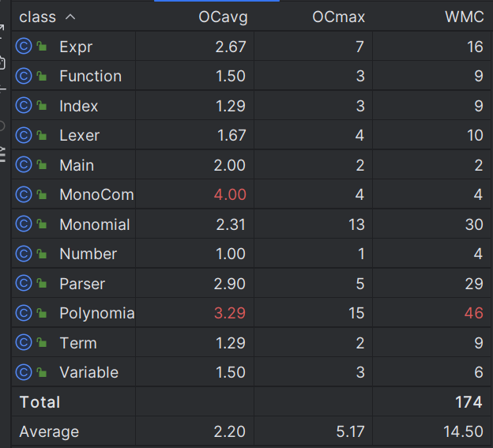493x448 pixels.
Task: Click the class icon beside Function
Action: 24,76
